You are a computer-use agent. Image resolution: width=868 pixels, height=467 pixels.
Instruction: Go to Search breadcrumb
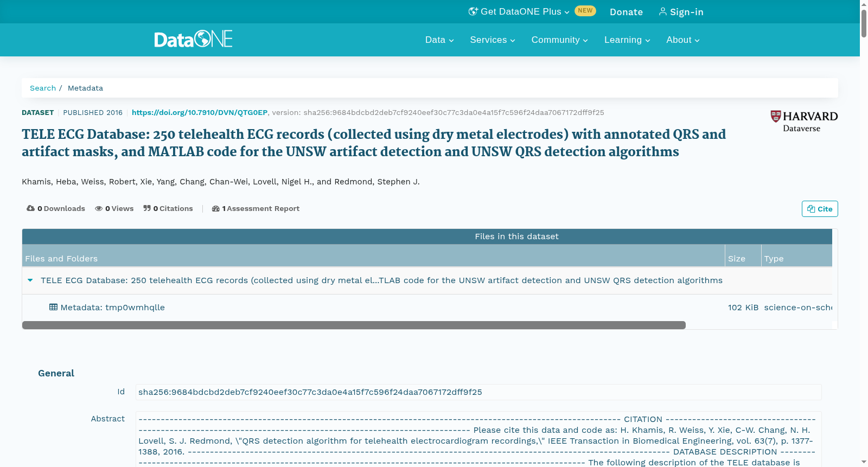pos(43,88)
